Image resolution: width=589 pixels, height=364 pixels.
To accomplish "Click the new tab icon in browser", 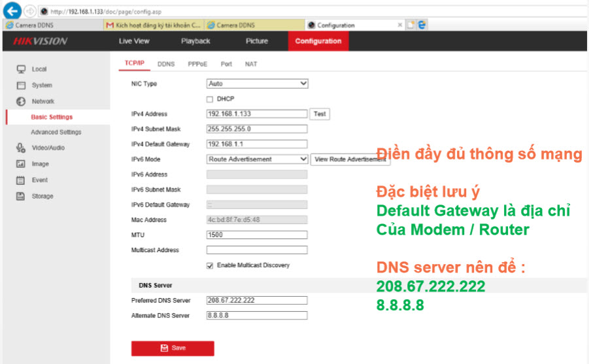I will [411, 25].
